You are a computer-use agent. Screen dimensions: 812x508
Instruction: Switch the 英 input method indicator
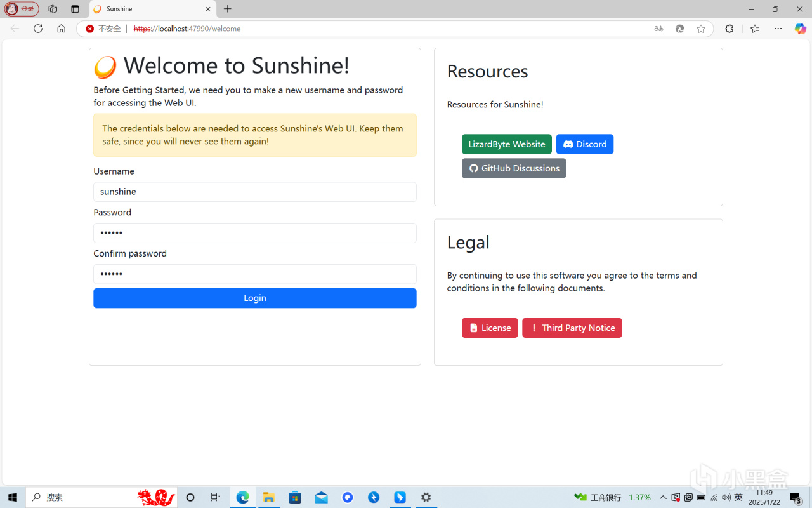(738, 497)
